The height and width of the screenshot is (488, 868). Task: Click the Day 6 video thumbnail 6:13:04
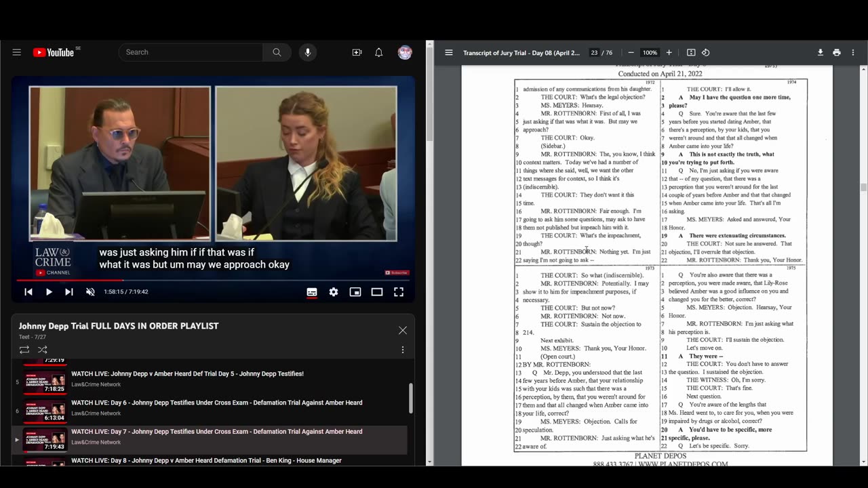click(x=45, y=411)
